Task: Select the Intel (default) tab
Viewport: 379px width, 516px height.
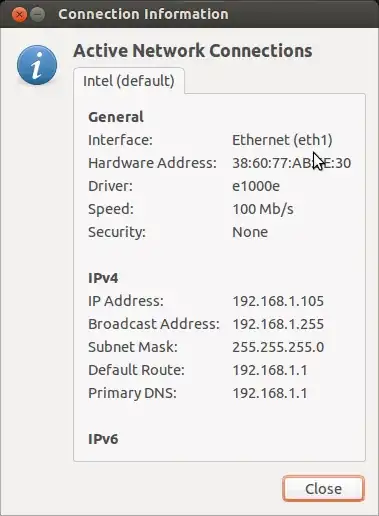Action: (129, 81)
